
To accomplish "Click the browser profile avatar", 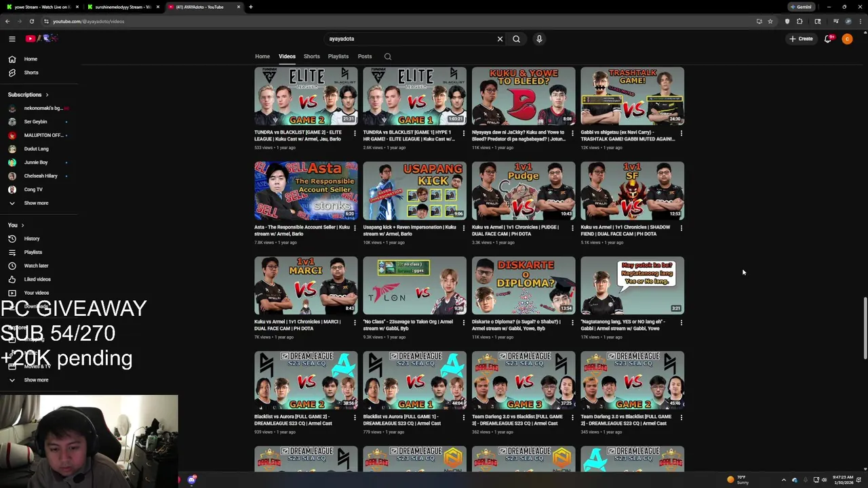I will click(x=848, y=21).
